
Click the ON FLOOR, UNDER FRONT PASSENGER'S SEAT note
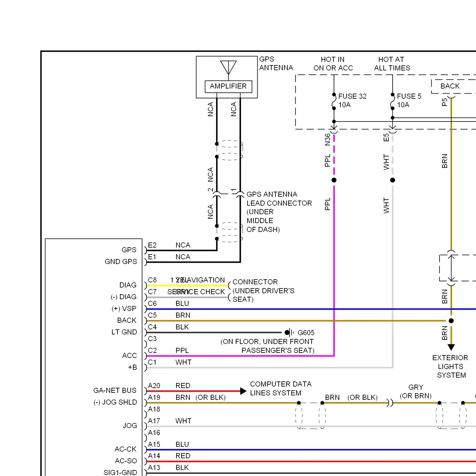(267, 346)
